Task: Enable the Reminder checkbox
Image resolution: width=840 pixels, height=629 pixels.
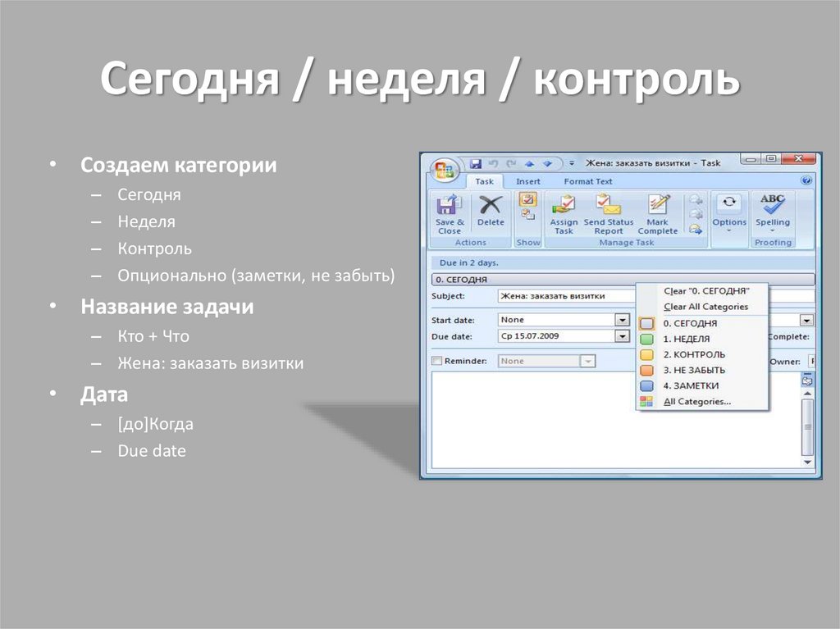Action: coord(435,361)
